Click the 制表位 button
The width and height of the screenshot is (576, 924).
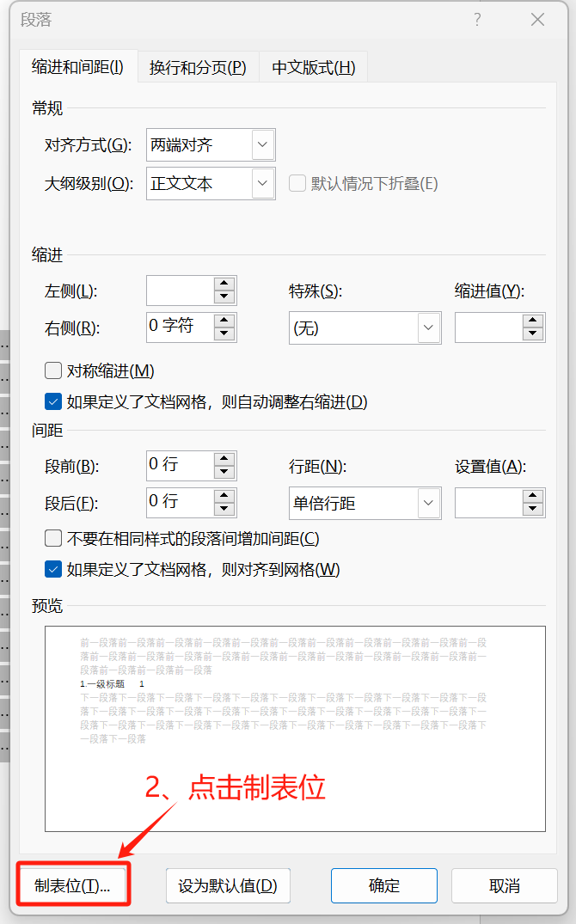point(73,885)
